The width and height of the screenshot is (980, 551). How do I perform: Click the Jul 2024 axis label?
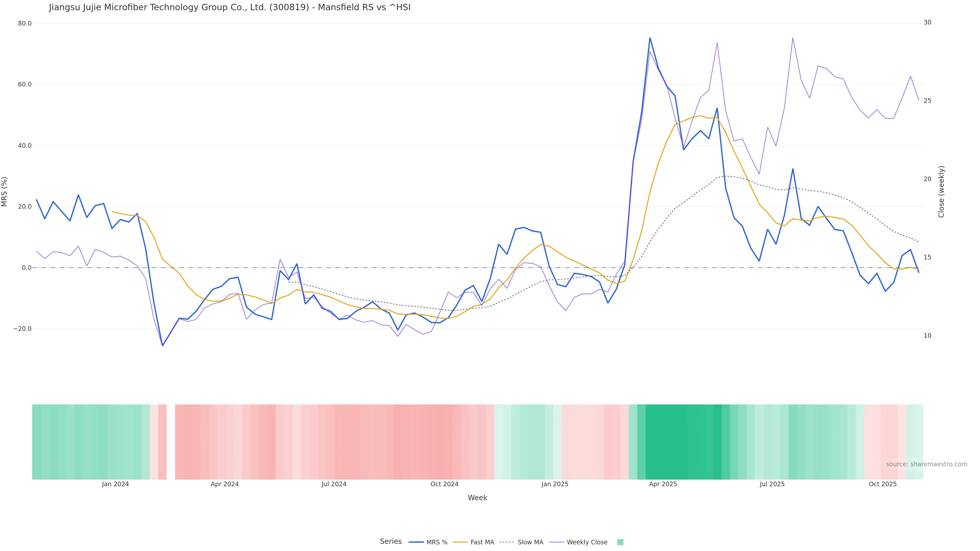click(334, 484)
